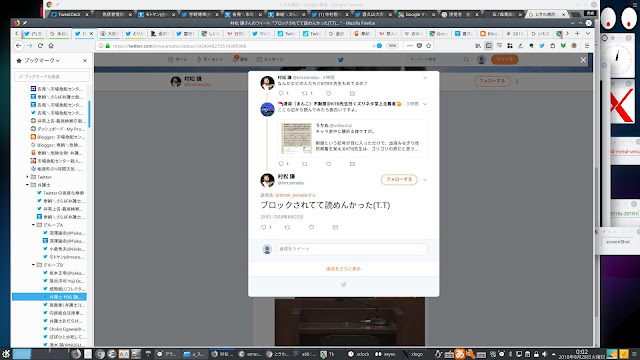
Task: Collapse the グループA bookmark folder
Action: (x=33, y=225)
